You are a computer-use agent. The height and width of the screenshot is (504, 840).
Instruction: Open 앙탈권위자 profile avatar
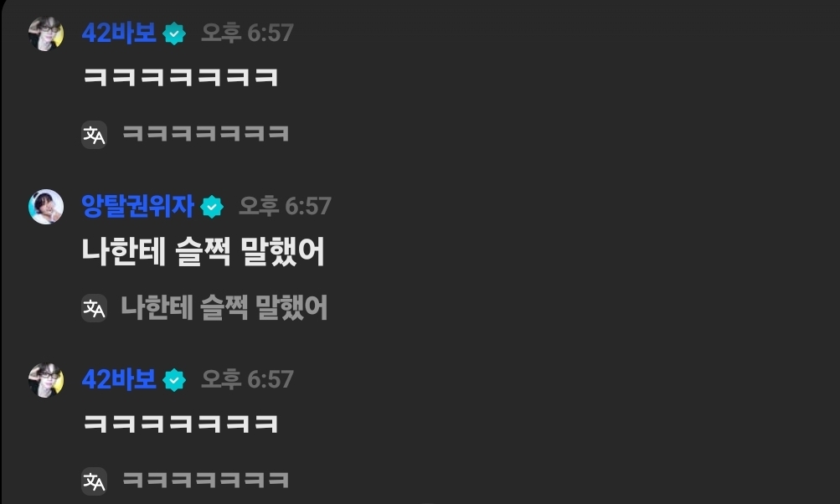tap(46, 207)
